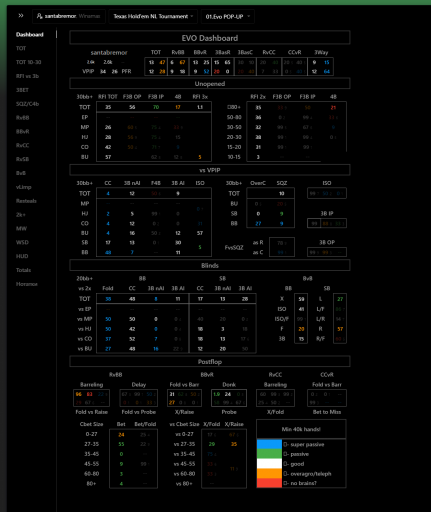
Task: Select the Dashboard tab in the sidebar
Action: 30,34
